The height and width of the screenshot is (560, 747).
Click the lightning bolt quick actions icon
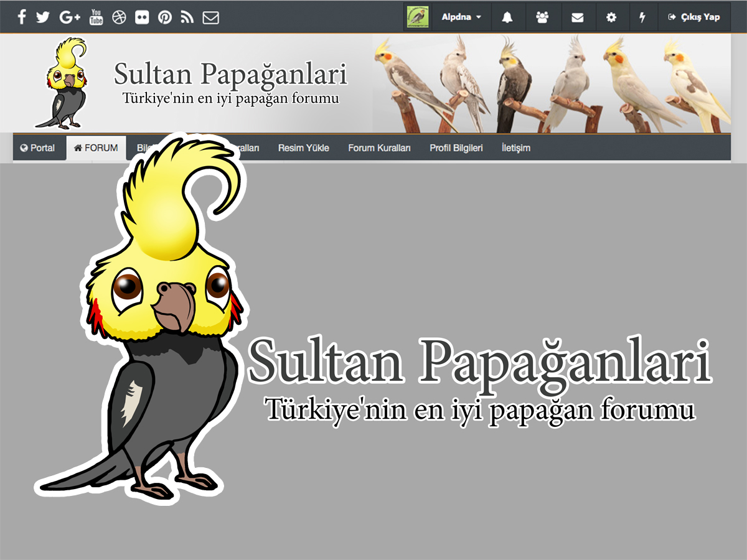642,17
